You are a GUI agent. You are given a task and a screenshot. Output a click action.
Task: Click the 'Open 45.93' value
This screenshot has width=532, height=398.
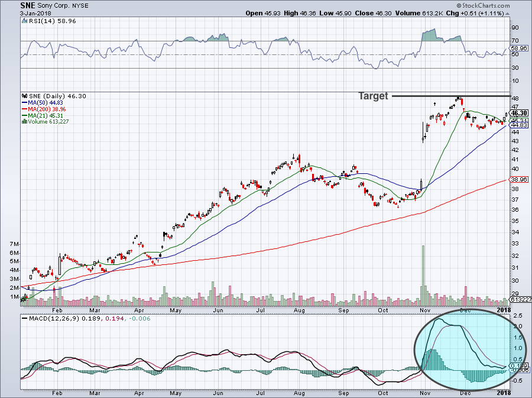tap(262, 13)
